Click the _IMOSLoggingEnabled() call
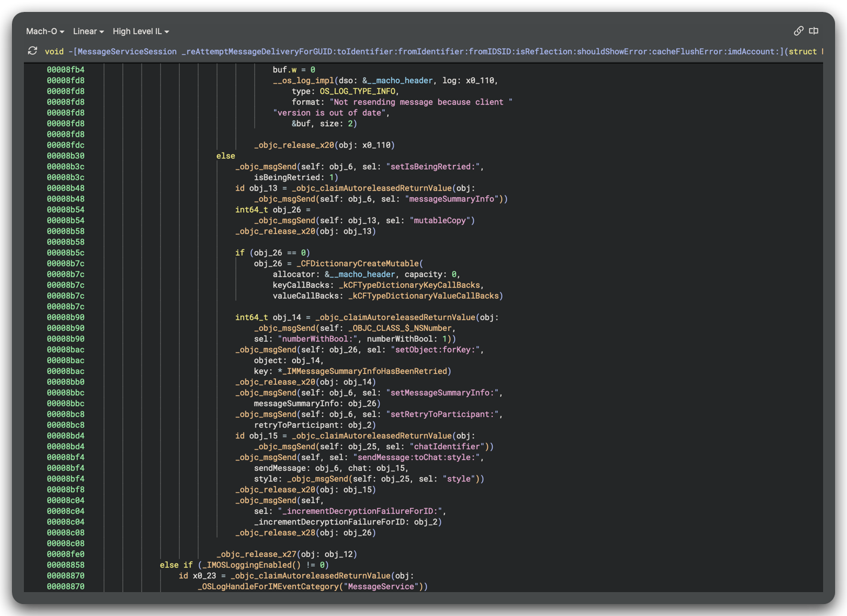The image size is (847, 616). click(x=251, y=565)
